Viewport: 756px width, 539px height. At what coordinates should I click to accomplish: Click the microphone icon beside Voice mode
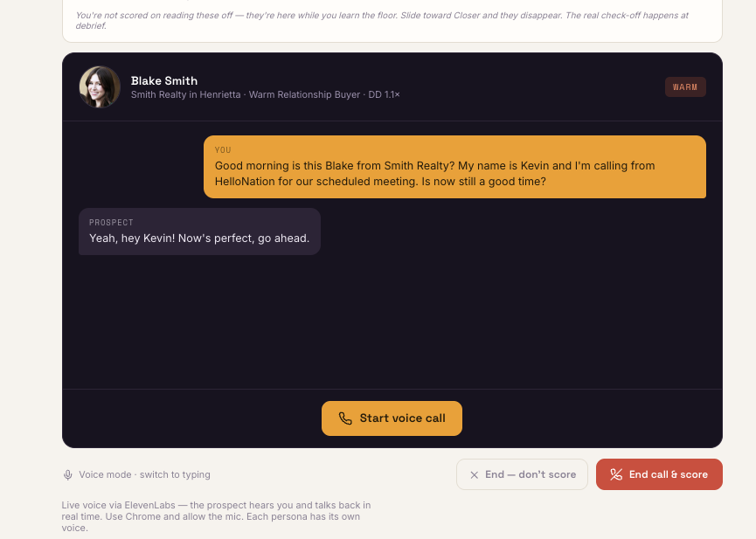(68, 475)
